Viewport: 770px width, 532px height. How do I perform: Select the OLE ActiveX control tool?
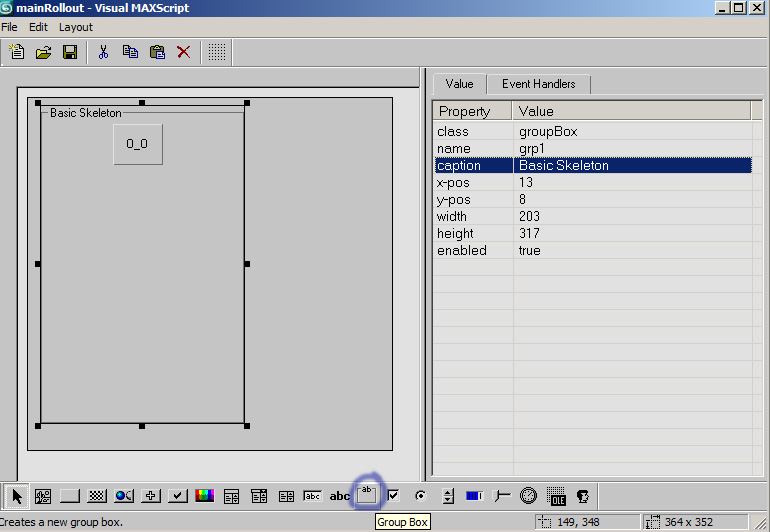click(556, 496)
